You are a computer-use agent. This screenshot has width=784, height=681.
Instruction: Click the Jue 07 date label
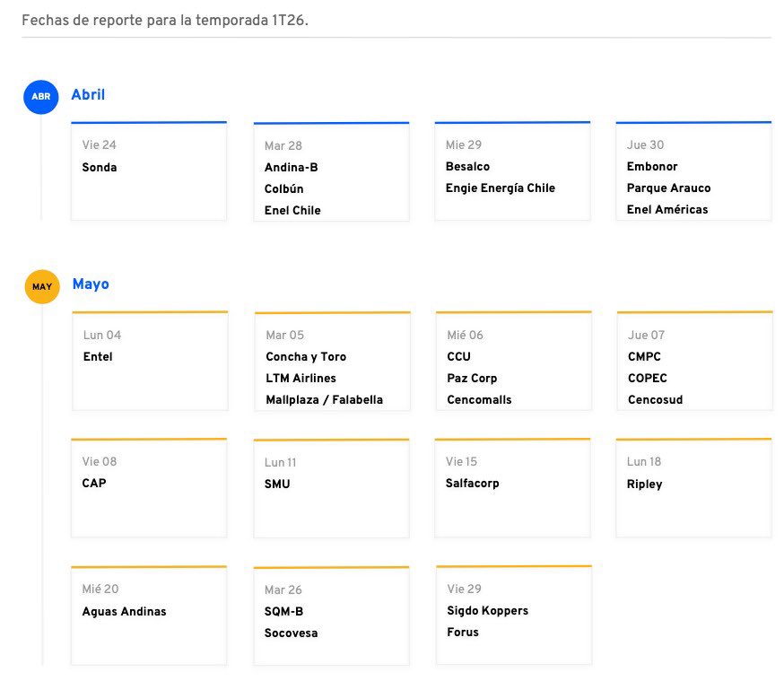pos(646,335)
